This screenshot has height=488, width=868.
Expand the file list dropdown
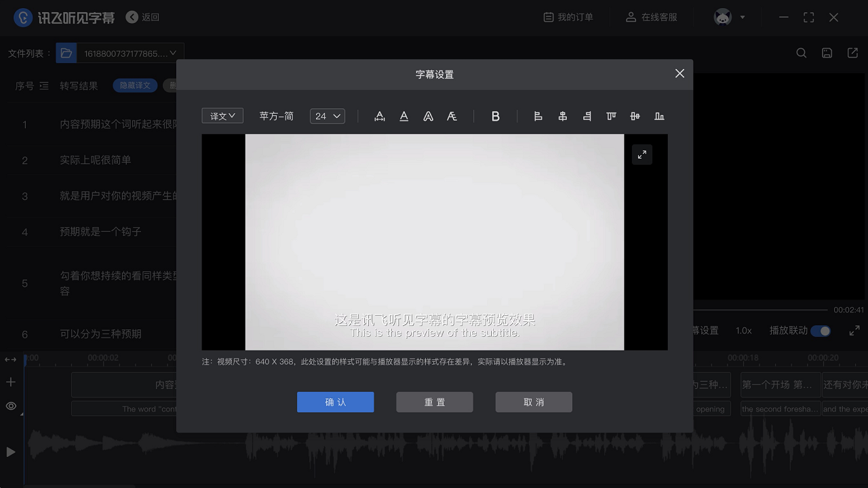[x=173, y=52]
